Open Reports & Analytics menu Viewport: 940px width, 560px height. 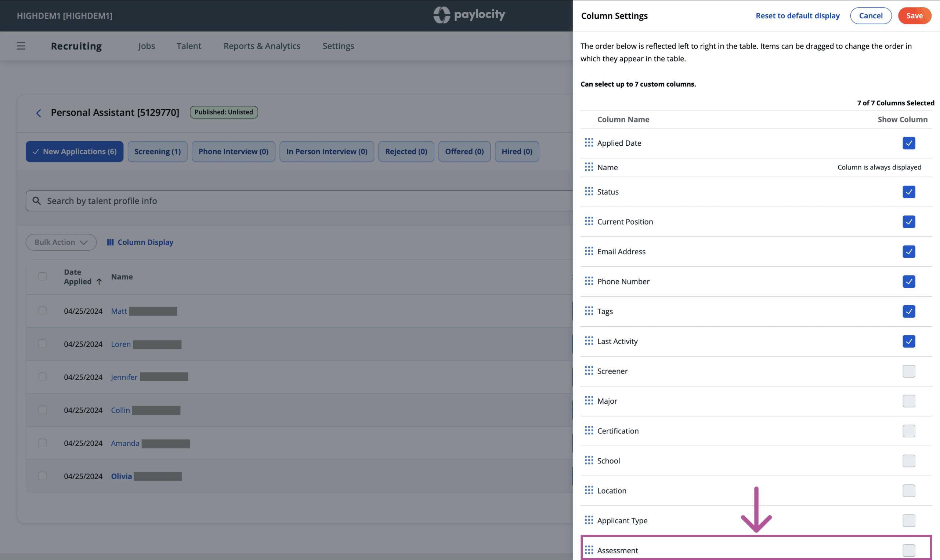[262, 46]
